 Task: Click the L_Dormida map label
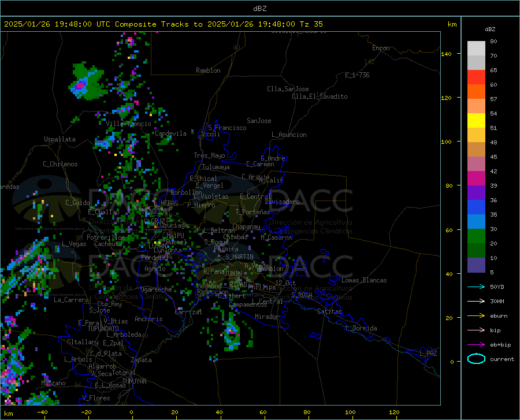[x=361, y=328]
